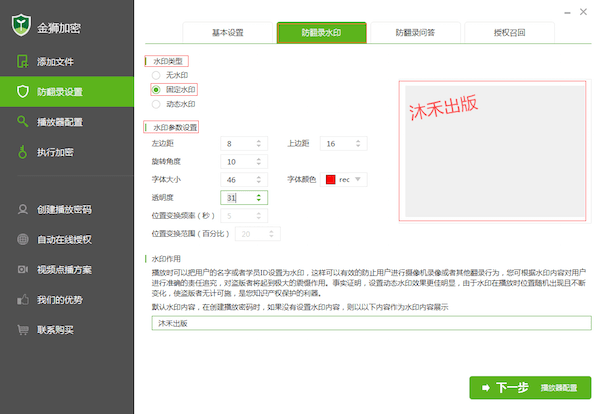Screen dimensions: 600x414
Task: Click the default watermark text field 沐禾出版
Action: 372,323
